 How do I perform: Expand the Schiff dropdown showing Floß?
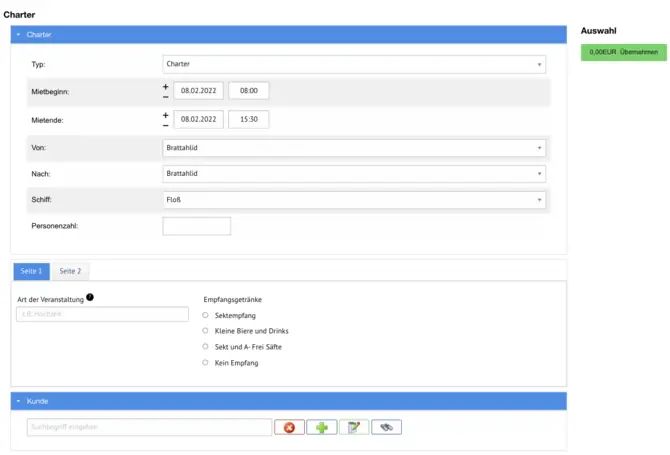click(x=354, y=199)
